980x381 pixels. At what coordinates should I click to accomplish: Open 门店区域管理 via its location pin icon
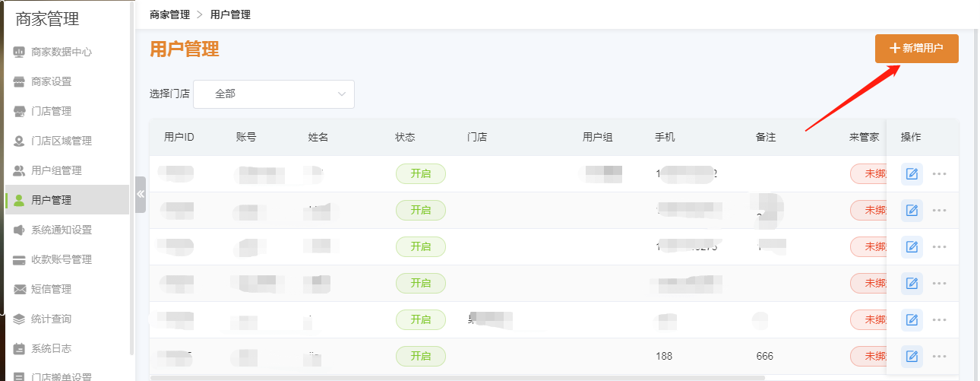click(19, 141)
